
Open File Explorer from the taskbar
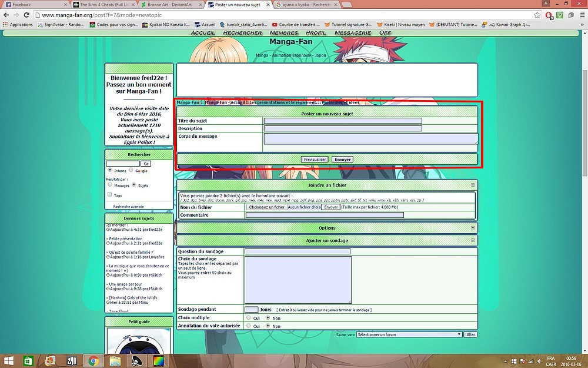click(115, 362)
